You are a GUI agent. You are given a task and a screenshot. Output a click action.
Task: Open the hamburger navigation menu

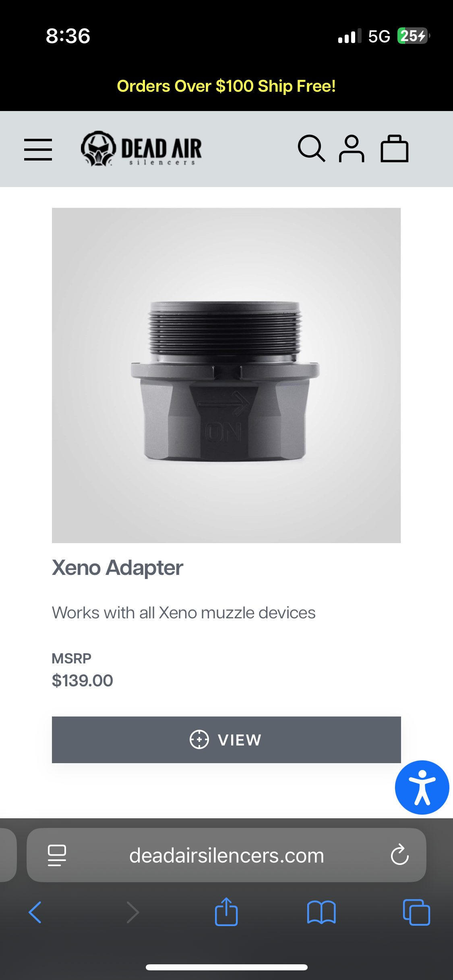tap(38, 150)
